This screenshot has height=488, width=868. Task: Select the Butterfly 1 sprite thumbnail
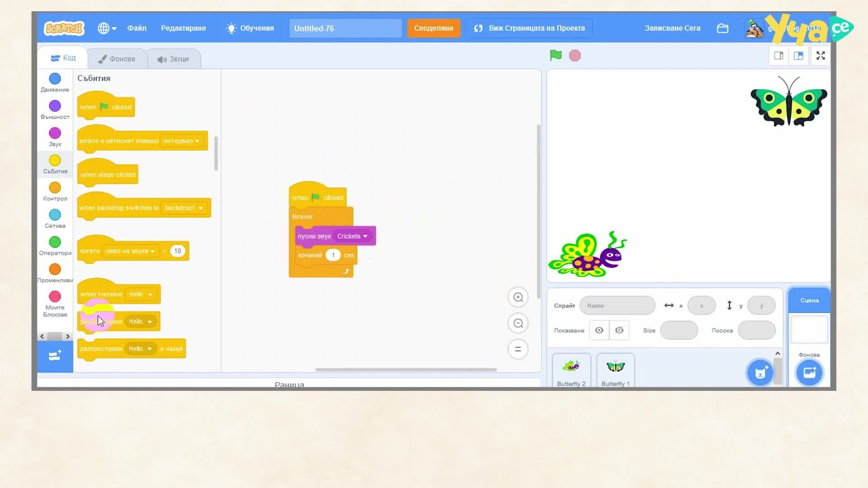click(616, 371)
